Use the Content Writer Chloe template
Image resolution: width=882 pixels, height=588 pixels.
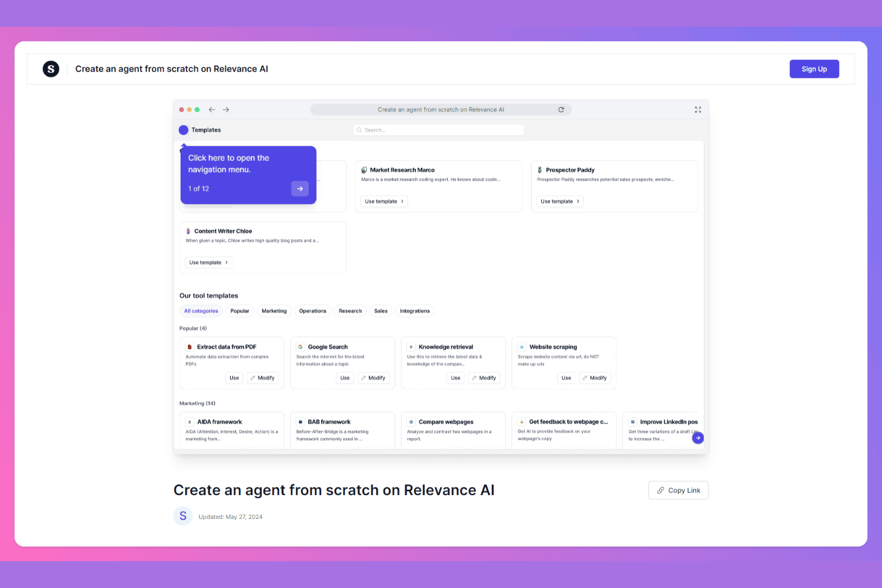point(209,263)
